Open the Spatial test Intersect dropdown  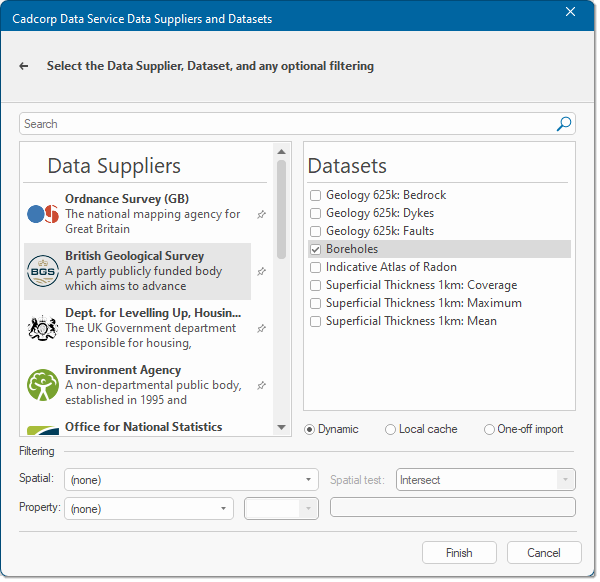pos(486,480)
